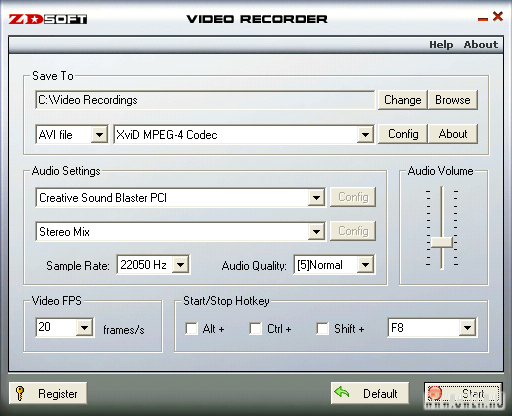Click the Audio Volume slider thumb
512x416 pixels.
441,242
